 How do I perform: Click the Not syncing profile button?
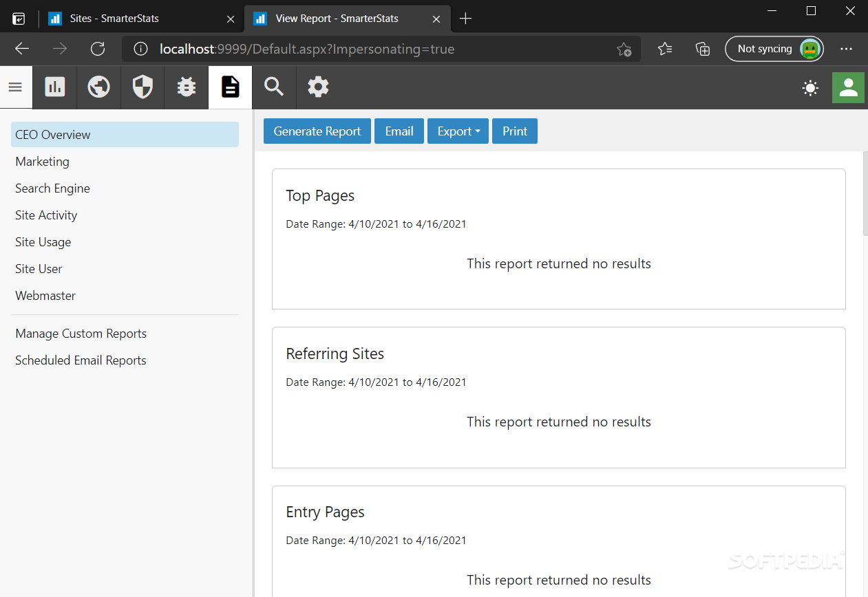click(774, 49)
